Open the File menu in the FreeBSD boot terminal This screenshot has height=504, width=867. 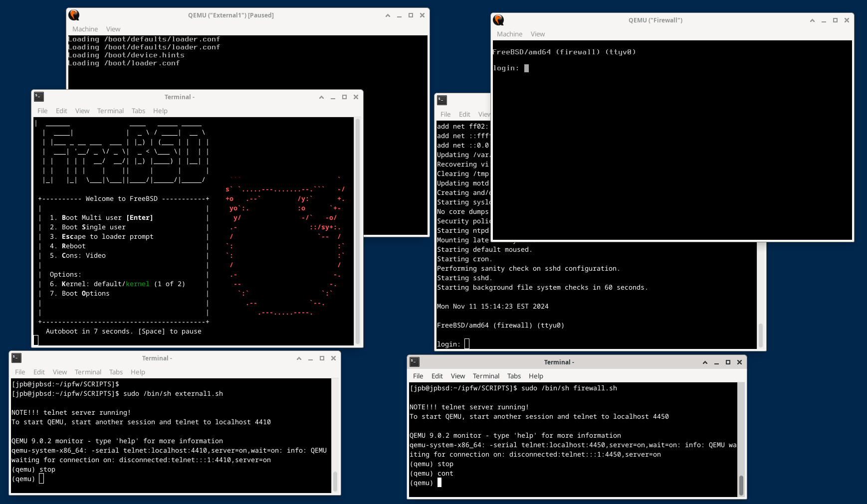[x=42, y=111]
